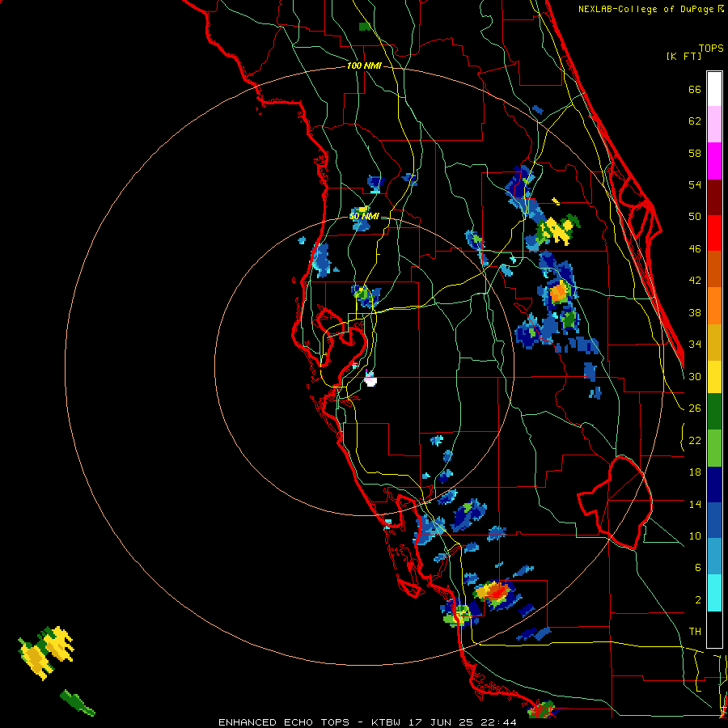728x728 pixels.
Task: Select the light green legend swatch
Action: point(714,448)
